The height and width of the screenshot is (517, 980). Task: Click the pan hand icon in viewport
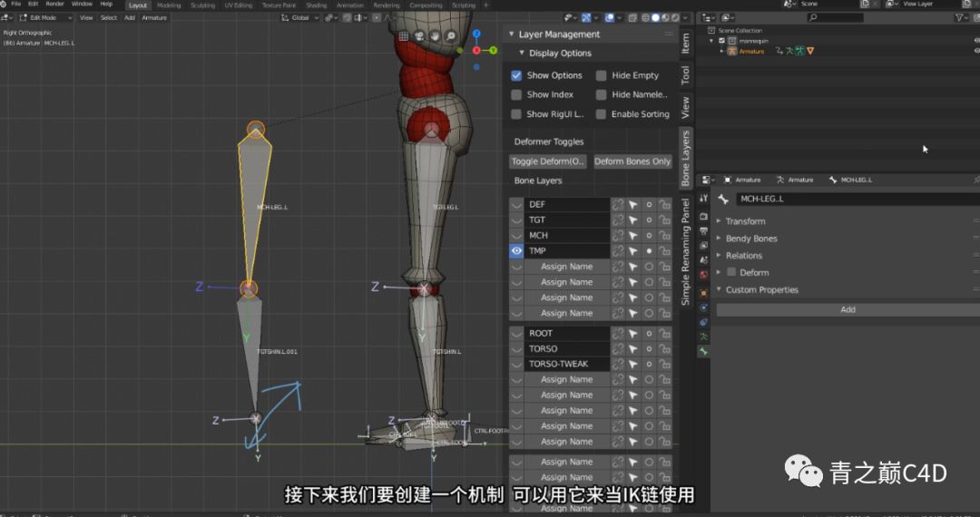[435, 36]
